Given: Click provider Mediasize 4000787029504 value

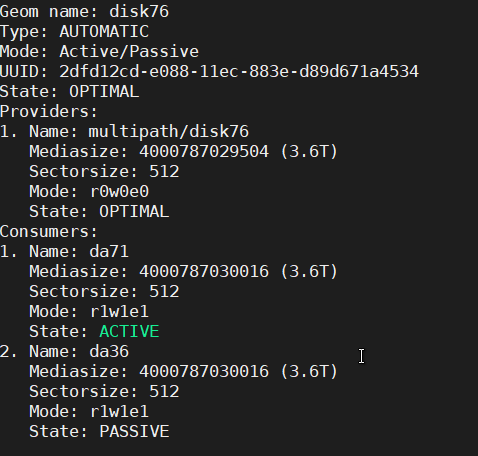Looking at the screenshot, I should (204, 152).
